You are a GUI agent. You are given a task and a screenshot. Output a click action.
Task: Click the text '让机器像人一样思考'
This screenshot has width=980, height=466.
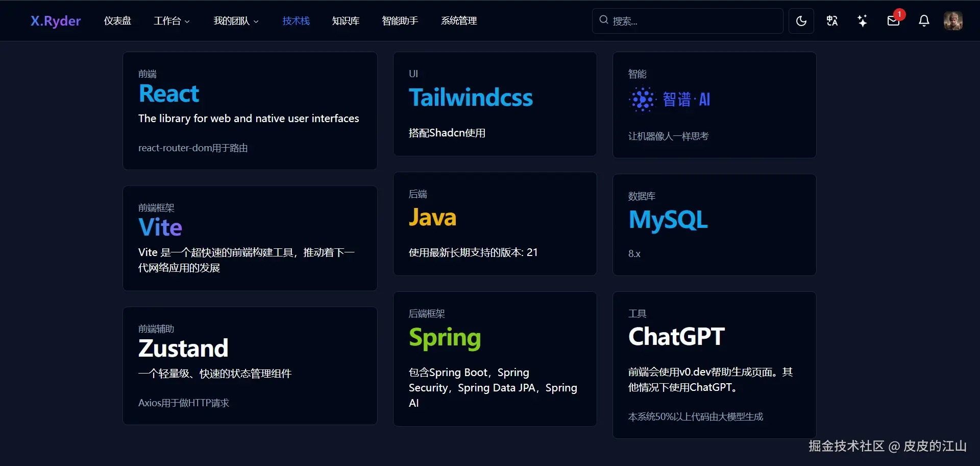(668, 136)
